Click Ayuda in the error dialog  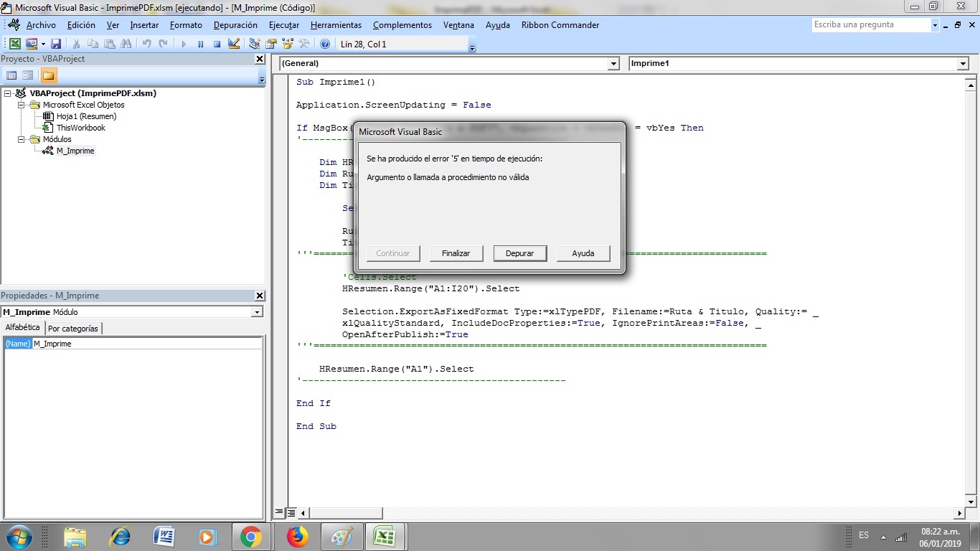tap(583, 253)
